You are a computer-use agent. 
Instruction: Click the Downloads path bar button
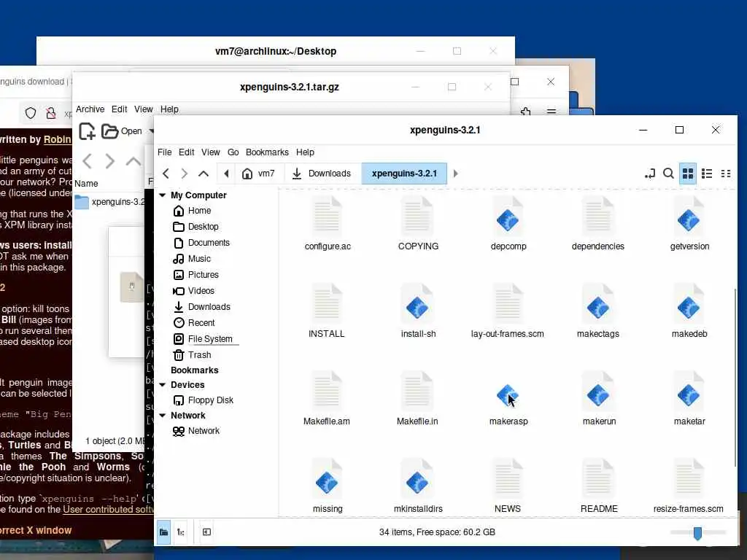pyautogui.click(x=322, y=174)
